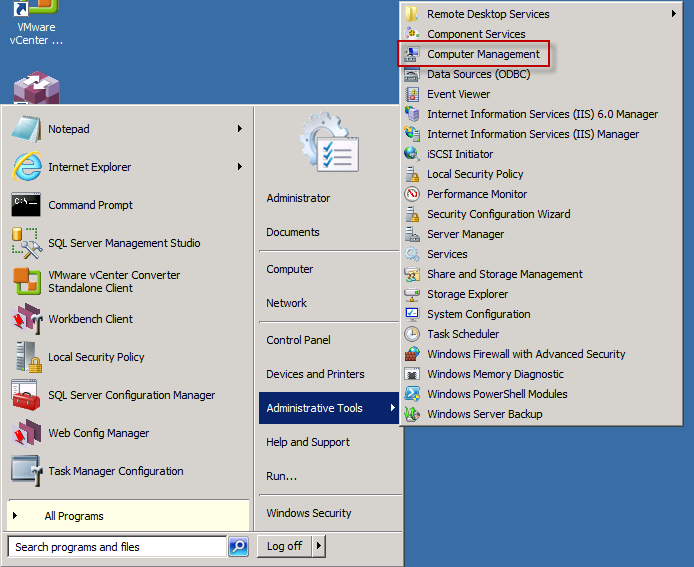The width and height of the screenshot is (694, 567).
Task: Click the Remote Desktop Services folder icon
Action: (x=412, y=14)
